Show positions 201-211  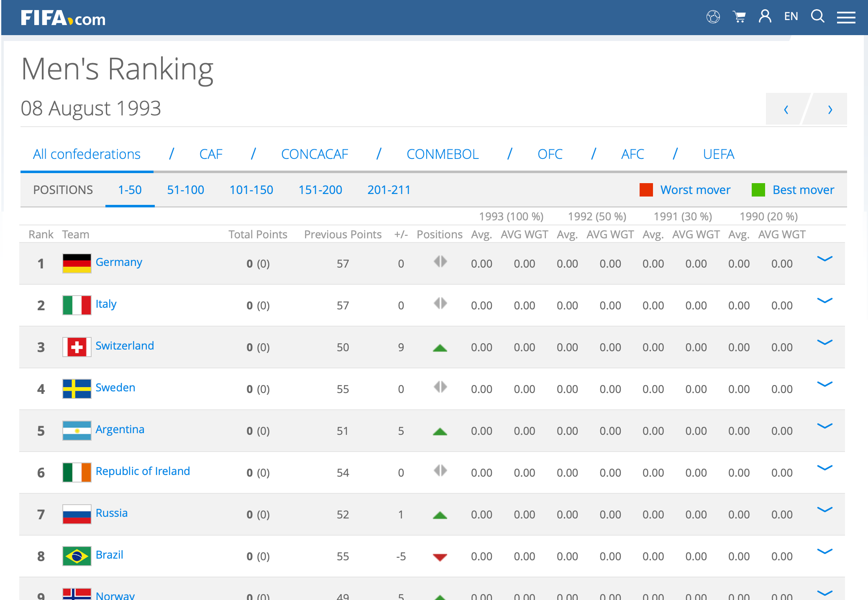[x=389, y=190]
